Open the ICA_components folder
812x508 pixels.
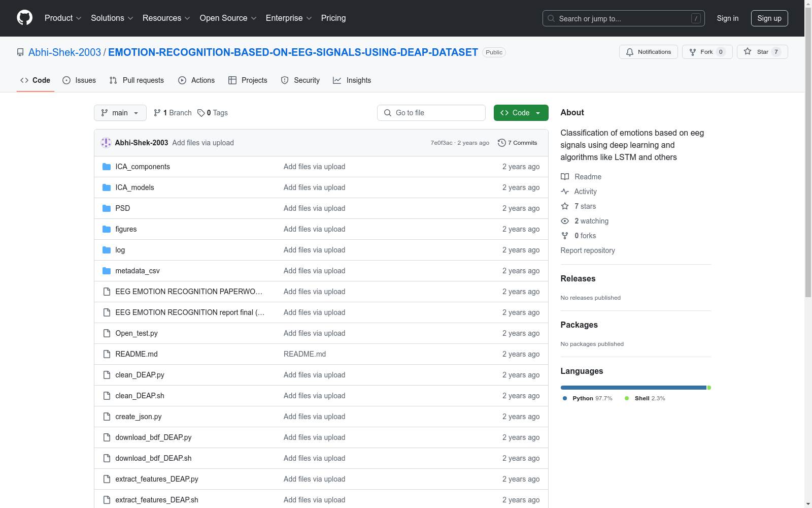point(142,167)
